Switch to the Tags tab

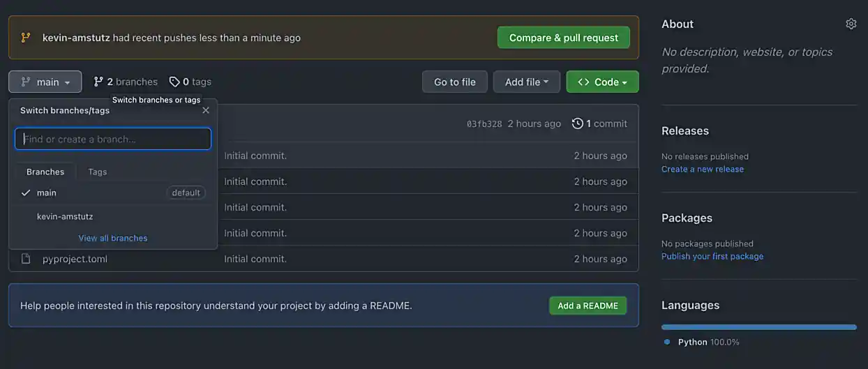pos(97,172)
